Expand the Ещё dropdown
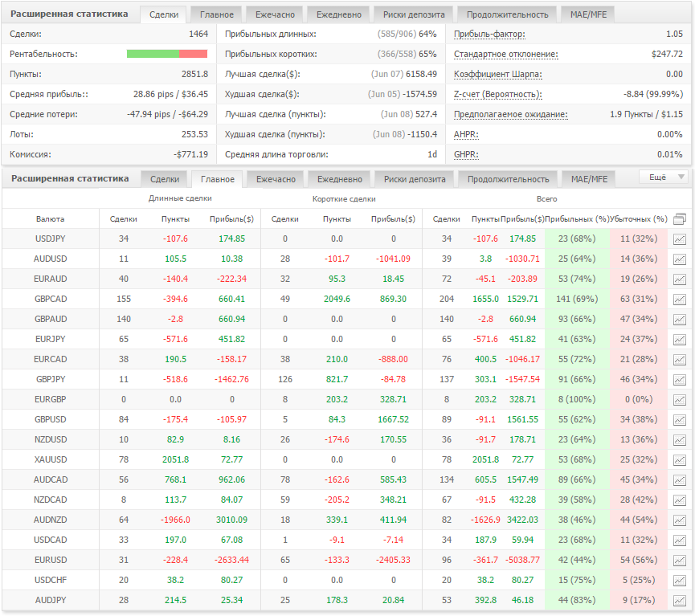This screenshot has width=695, height=616. click(664, 177)
